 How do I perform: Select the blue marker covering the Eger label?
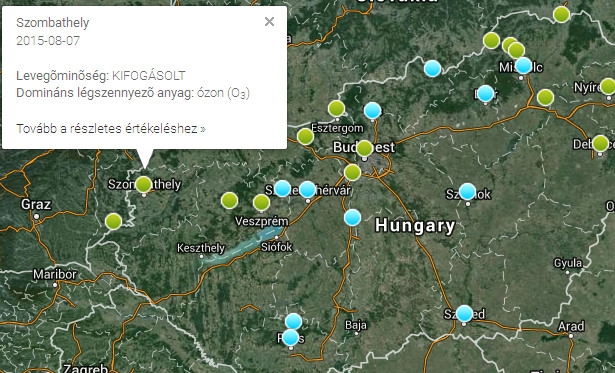486,94
